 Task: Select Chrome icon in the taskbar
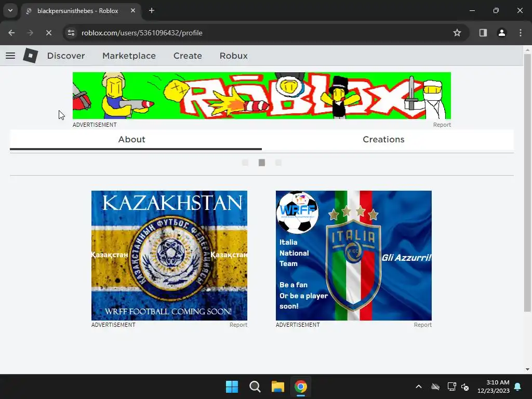click(301, 387)
